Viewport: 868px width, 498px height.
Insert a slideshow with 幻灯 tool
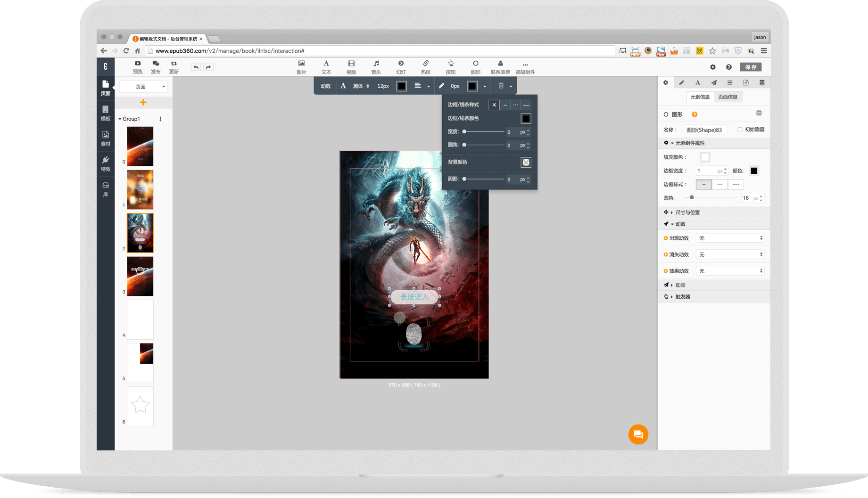click(401, 67)
